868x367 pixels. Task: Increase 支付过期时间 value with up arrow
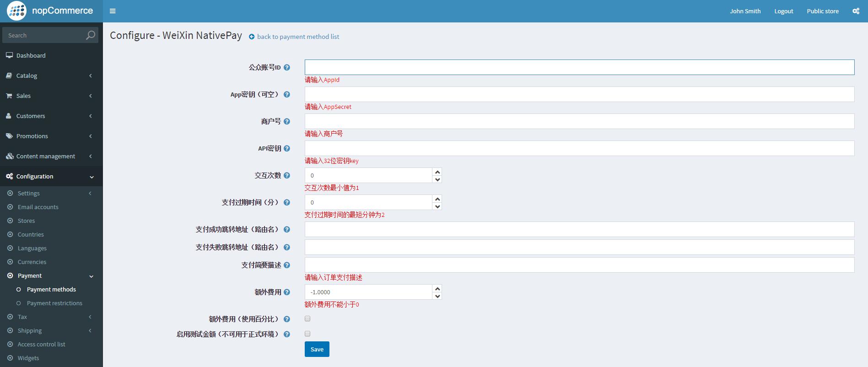[x=437, y=199]
